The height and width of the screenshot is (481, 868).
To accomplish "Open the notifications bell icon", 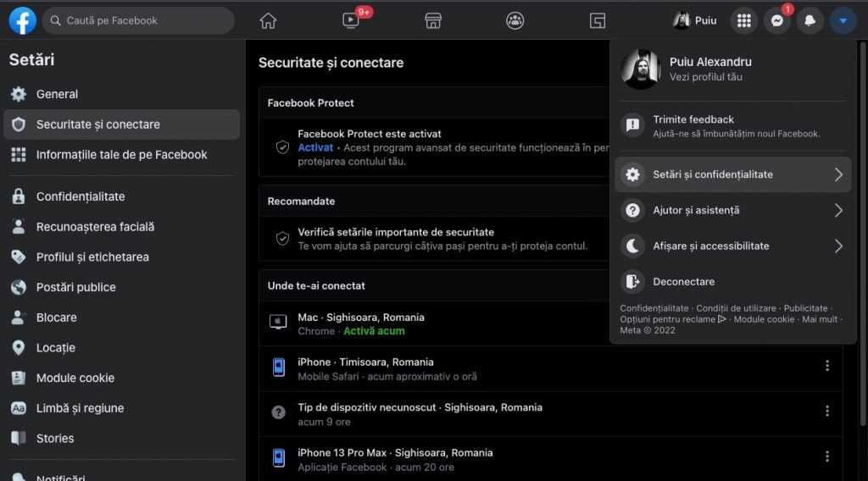I will [810, 20].
